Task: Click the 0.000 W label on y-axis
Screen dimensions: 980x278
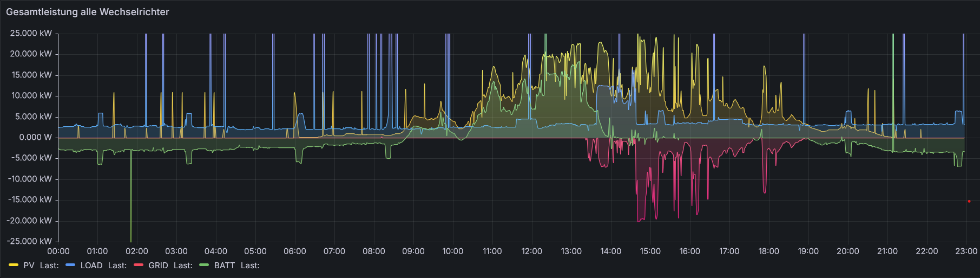Action: [35, 138]
